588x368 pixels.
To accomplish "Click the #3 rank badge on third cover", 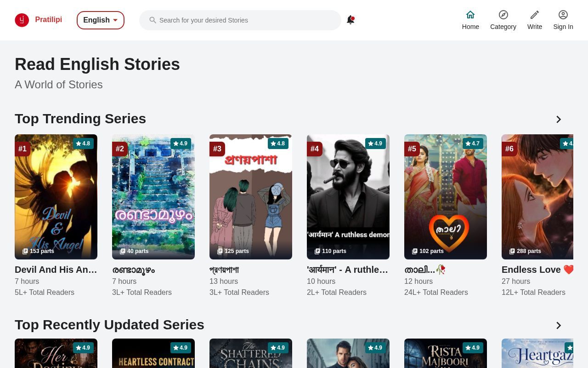I will point(217,149).
